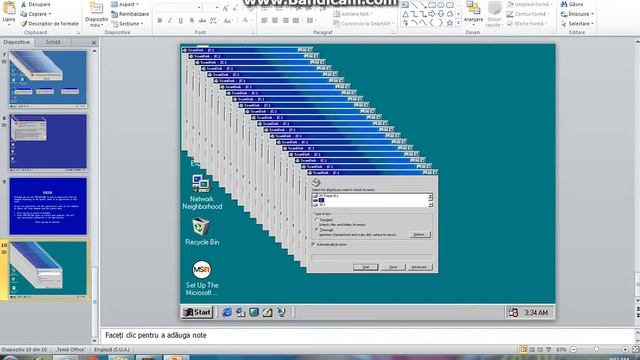This screenshot has height=360, width=640.
Task: Select slide 8 thumbnail
Action: coord(48,143)
